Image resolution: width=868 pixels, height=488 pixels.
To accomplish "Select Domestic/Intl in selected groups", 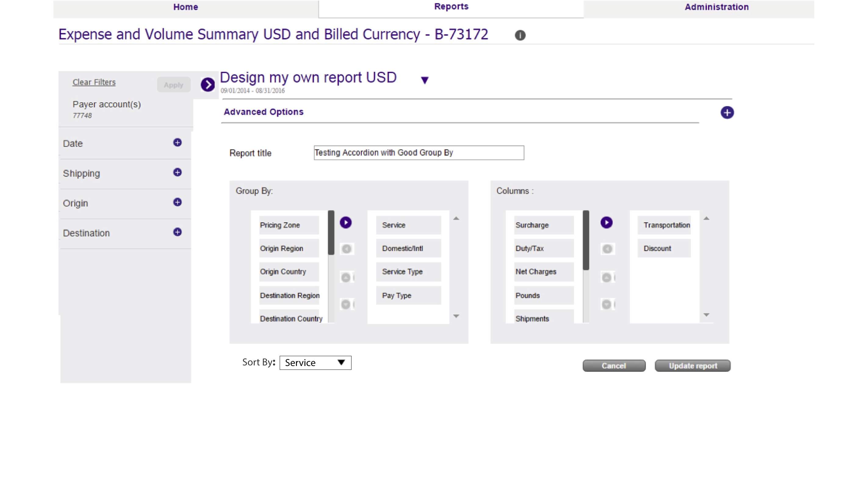I will click(x=409, y=248).
